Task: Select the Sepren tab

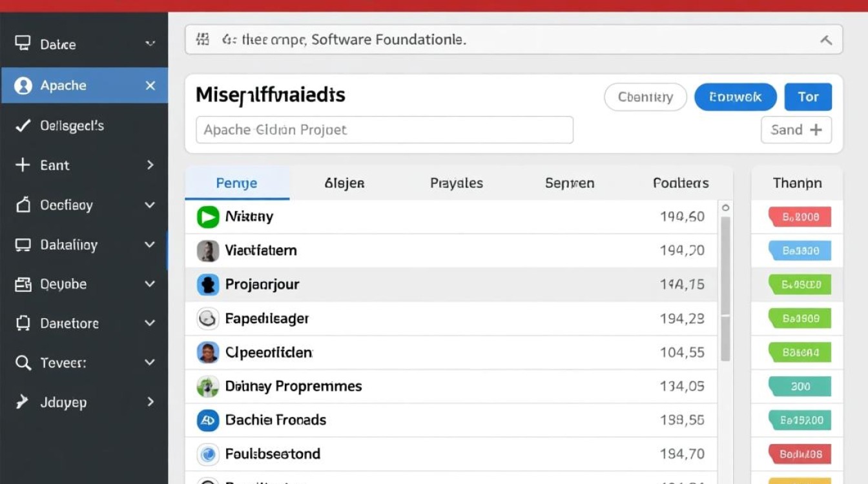Action: coord(569,183)
